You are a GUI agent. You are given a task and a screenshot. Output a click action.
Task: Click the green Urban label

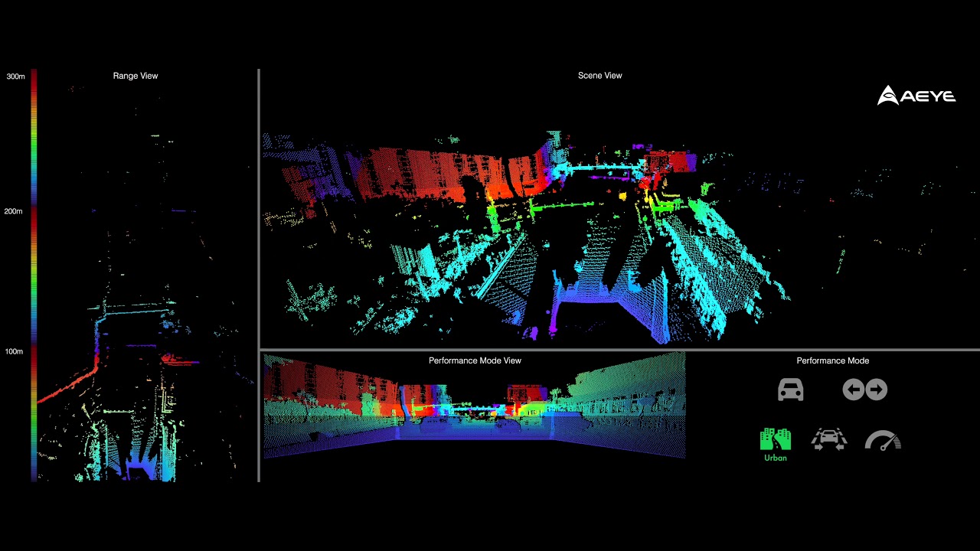tap(776, 458)
